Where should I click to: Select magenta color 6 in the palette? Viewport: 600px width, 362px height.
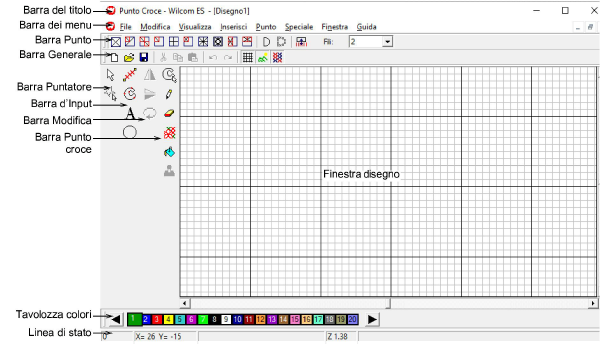(x=191, y=320)
